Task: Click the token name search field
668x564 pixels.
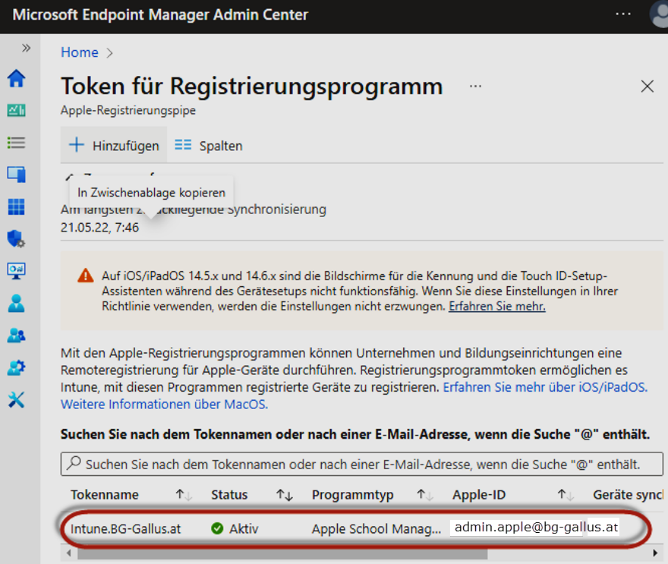Action: [362, 465]
